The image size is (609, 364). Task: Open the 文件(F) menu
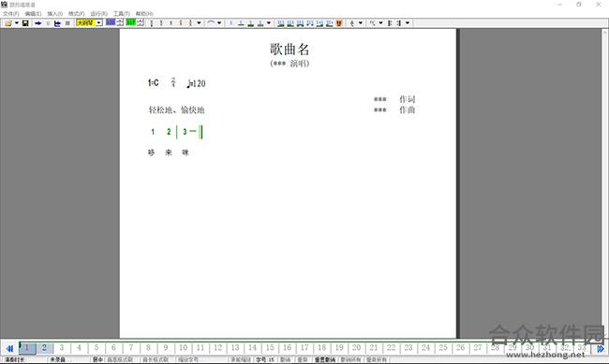click(x=11, y=14)
